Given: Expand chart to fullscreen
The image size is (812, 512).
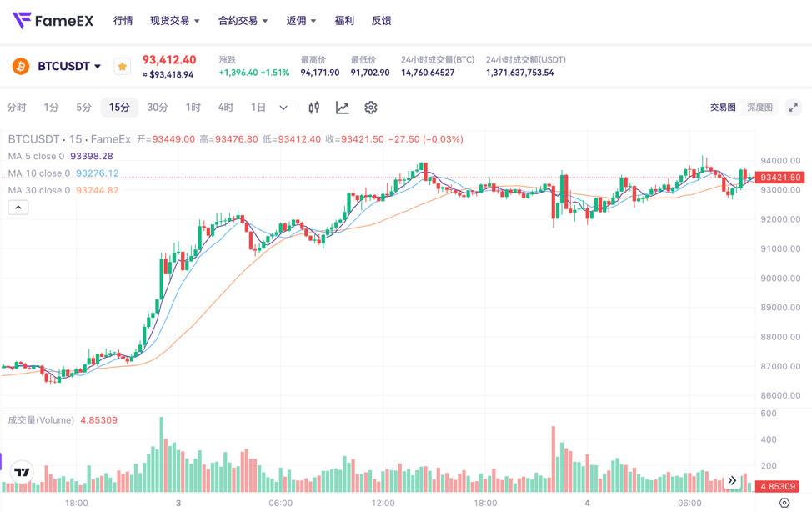Looking at the screenshot, I should point(794,108).
